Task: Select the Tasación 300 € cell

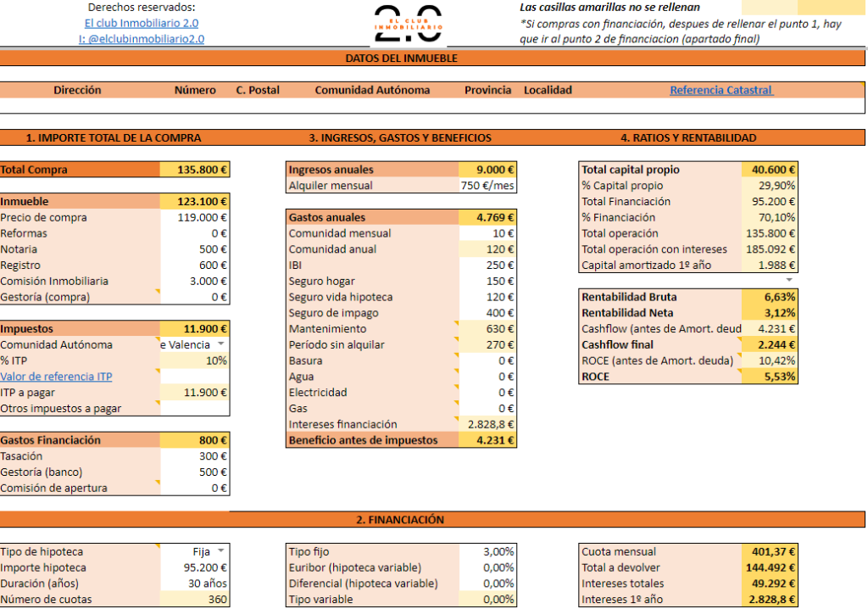Action: [195, 456]
